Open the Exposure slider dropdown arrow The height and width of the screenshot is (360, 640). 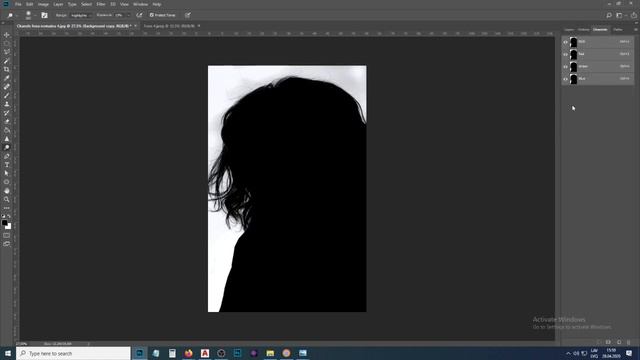128,15
